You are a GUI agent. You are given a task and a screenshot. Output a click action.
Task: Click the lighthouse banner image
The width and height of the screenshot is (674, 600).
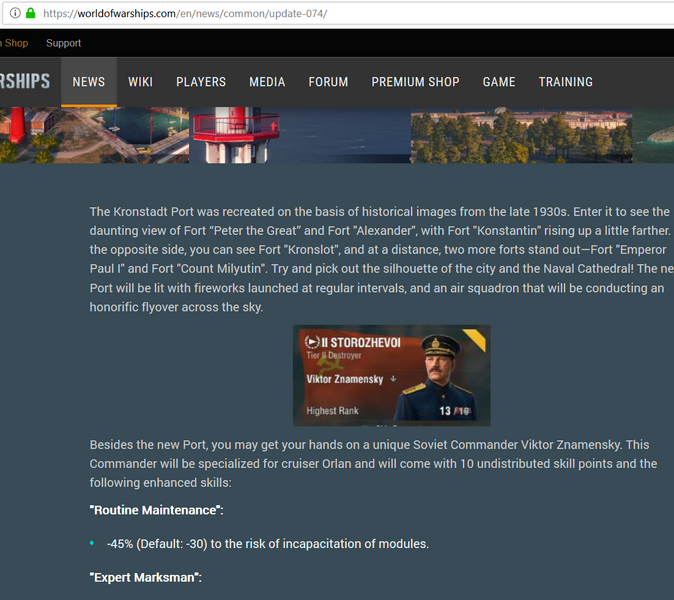tap(235, 135)
